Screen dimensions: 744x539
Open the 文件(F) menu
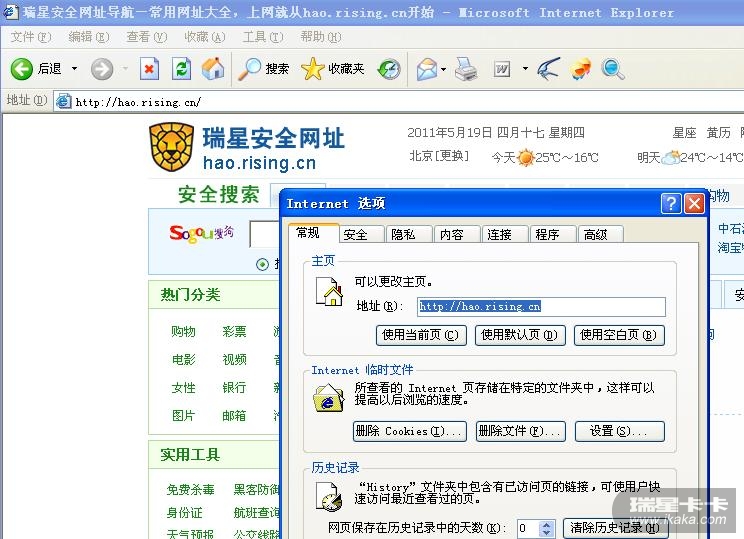[x=31, y=37]
